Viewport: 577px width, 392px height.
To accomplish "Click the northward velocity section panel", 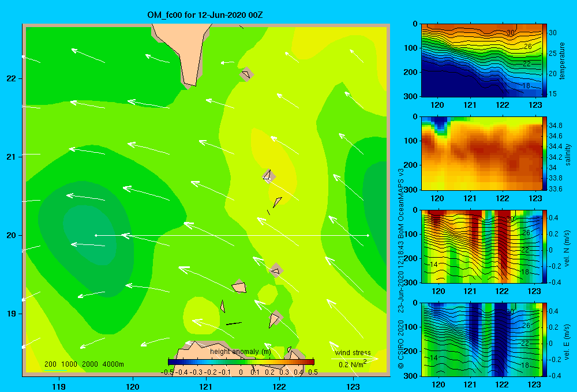I will [x=481, y=246].
